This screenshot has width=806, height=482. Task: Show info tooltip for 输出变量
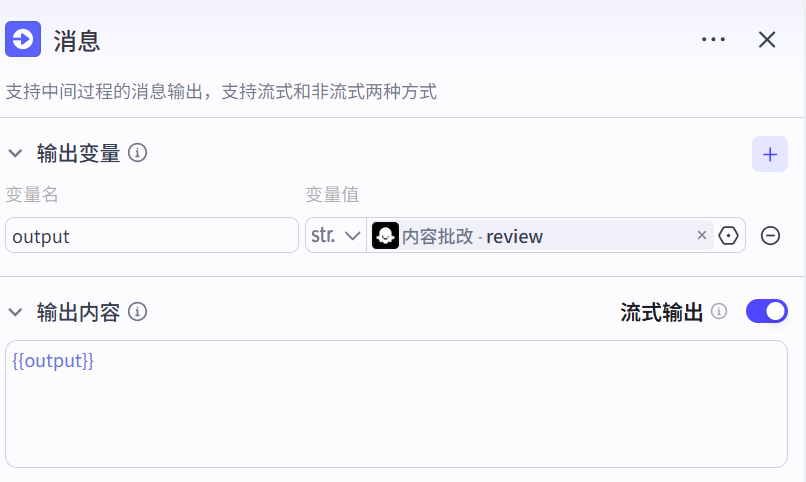point(137,153)
